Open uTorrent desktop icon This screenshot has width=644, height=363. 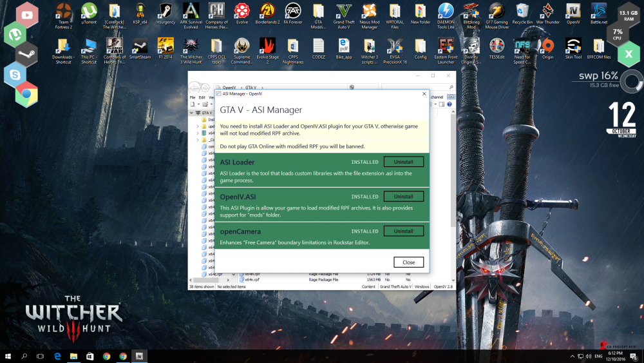89,14
